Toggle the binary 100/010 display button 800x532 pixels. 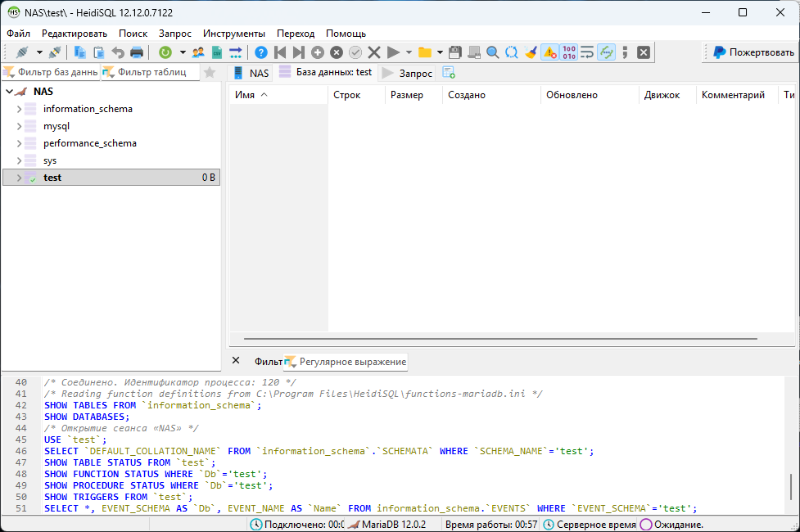click(x=568, y=52)
